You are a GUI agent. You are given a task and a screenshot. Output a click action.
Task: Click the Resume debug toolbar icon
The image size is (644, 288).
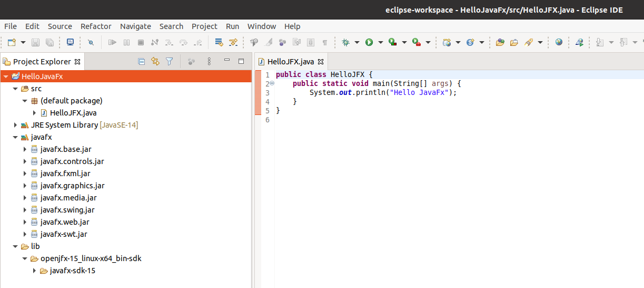pos(112,42)
